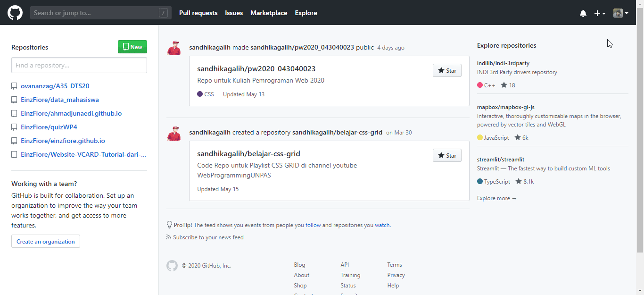
Task: Open the plus create-new dropdown
Action: pos(600,13)
